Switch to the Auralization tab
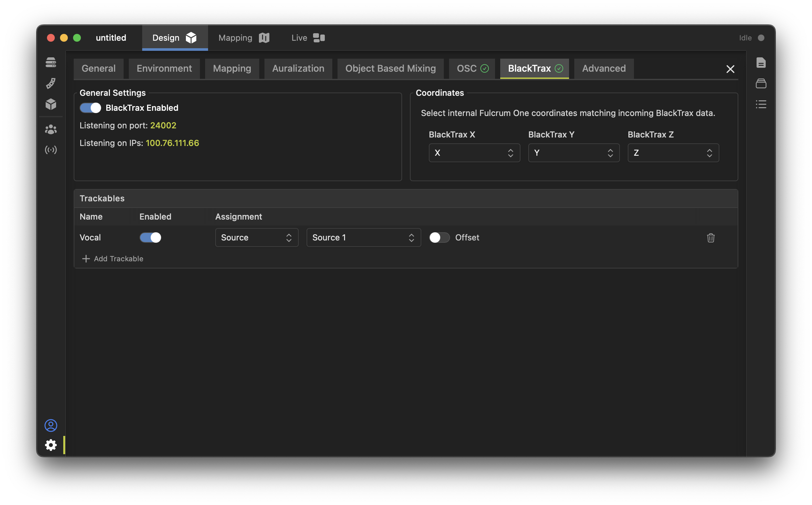The height and width of the screenshot is (505, 812). point(298,68)
